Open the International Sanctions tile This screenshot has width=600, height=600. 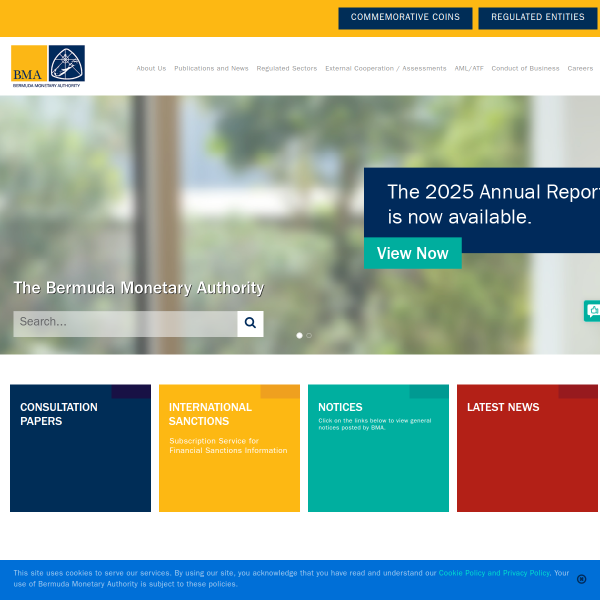229,448
